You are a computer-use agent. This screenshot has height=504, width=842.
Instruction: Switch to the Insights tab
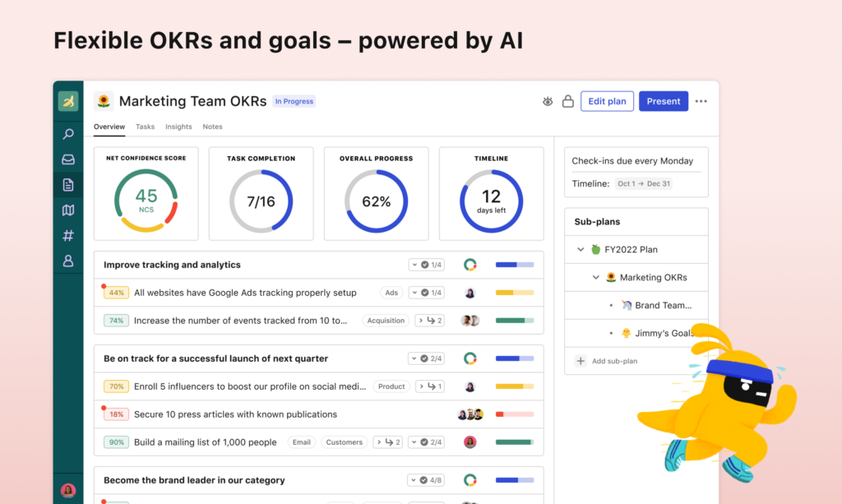pos(178,127)
